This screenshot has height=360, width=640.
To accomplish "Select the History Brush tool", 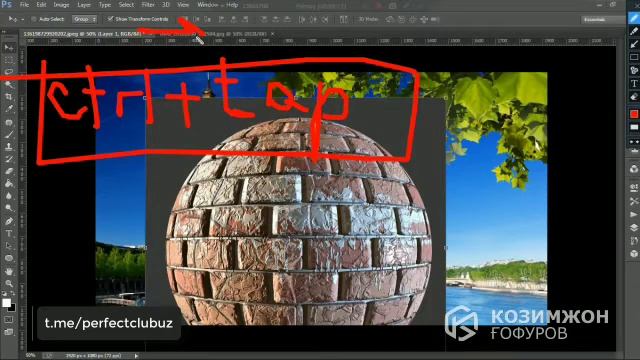I will [9, 159].
